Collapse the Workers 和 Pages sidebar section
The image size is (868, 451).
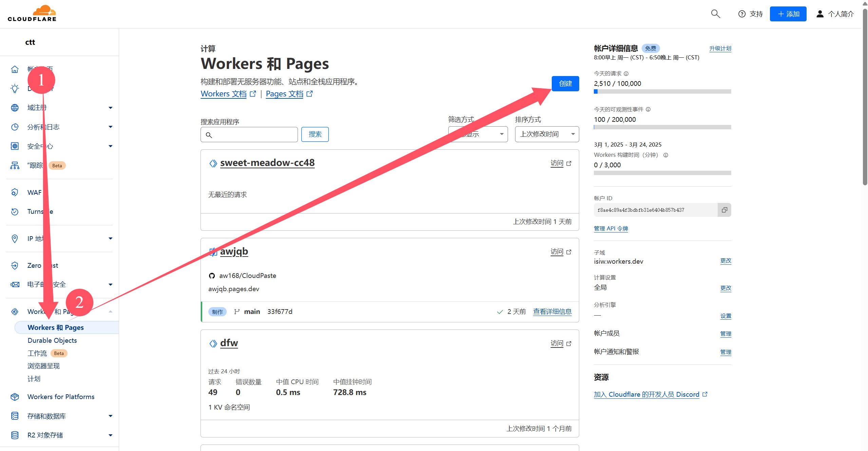click(x=110, y=312)
